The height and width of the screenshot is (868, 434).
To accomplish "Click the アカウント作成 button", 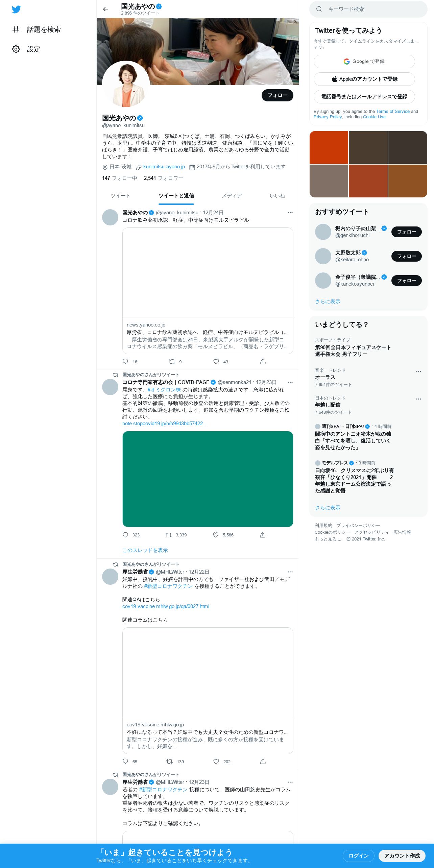I will point(402,856).
